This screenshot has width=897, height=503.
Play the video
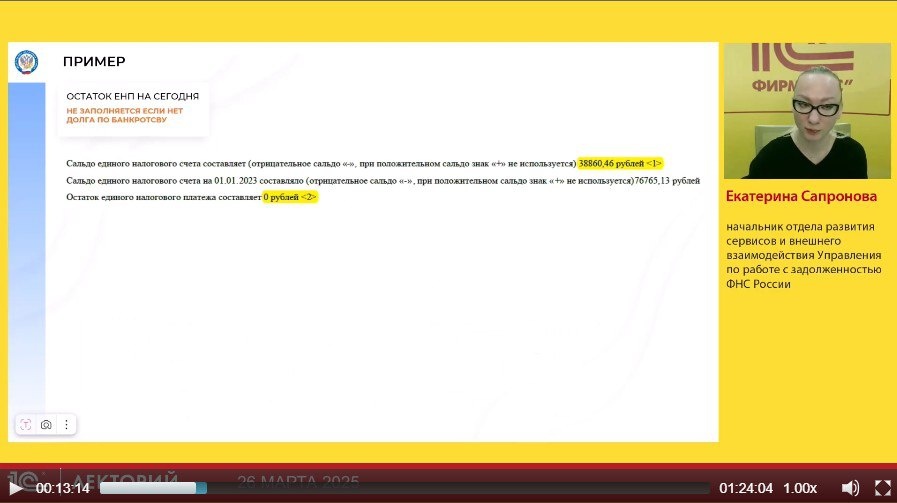coord(16,488)
